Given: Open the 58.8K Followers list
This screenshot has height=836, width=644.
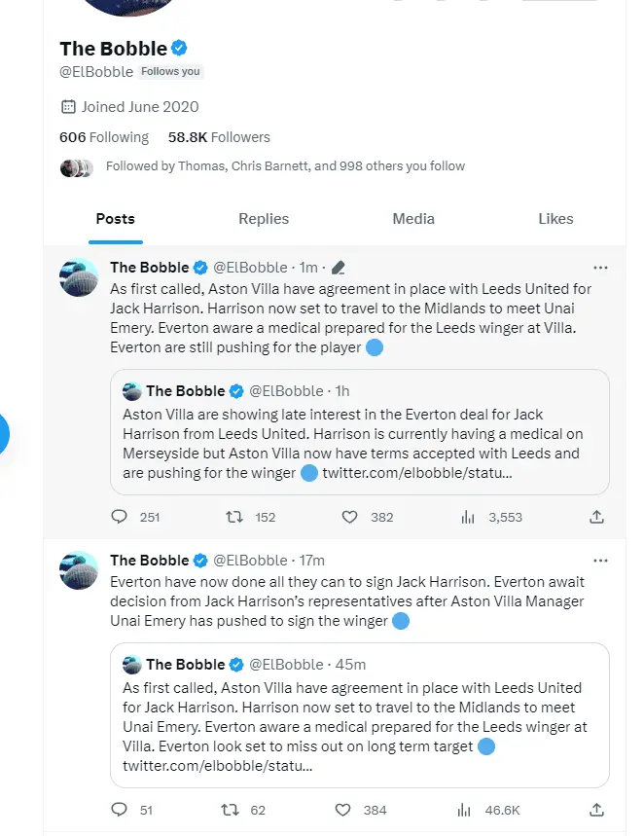Looking at the screenshot, I should (x=219, y=137).
